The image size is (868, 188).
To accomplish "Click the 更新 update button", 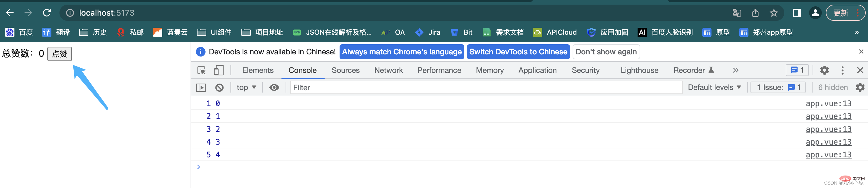I will point(845,13).
